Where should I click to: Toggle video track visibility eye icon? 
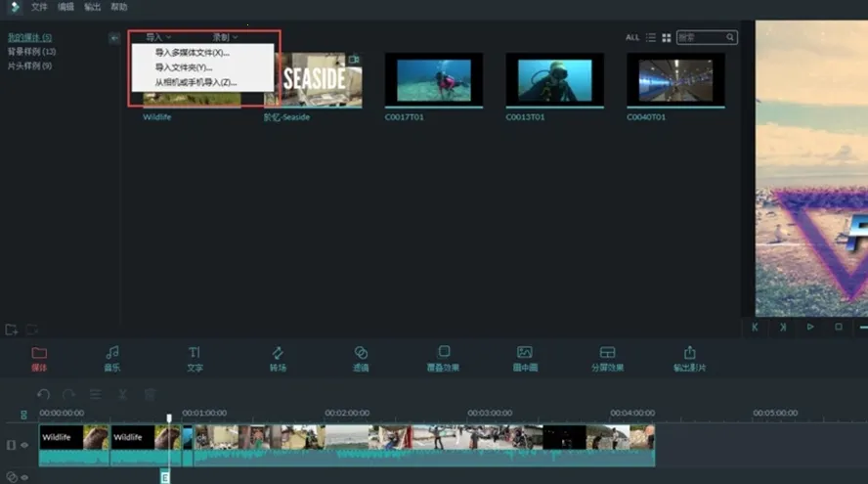pos(24,445)
